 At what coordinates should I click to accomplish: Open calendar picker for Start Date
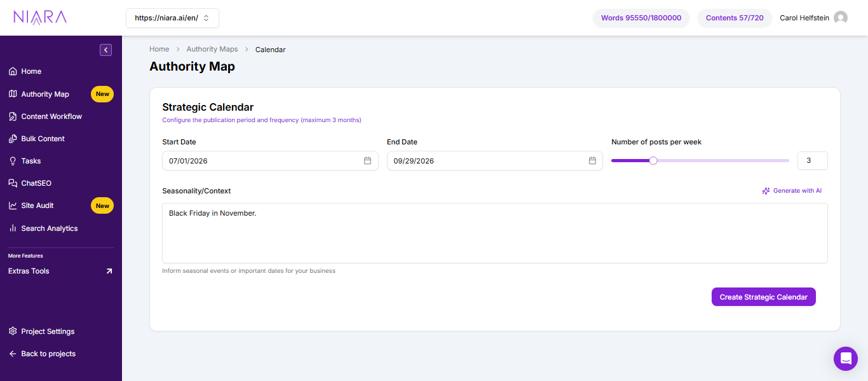coord(367,161)
